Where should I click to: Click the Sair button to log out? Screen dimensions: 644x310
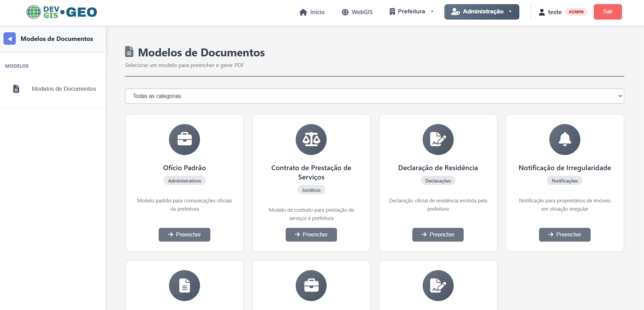[x=608, y=11]
